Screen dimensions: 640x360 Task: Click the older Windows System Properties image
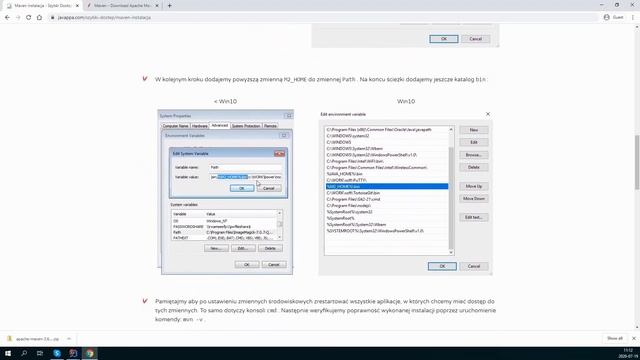tap(226, 192)
